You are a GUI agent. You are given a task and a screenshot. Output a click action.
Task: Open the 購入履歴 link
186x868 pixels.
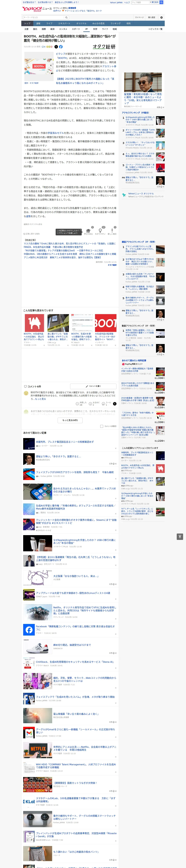coord(152,18)
